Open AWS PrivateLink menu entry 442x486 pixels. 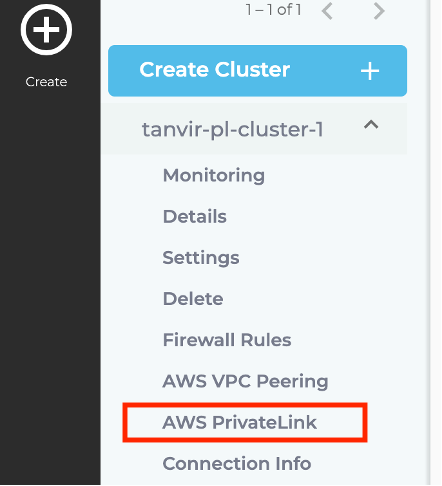pyautogui.click(x=239, y=422)
